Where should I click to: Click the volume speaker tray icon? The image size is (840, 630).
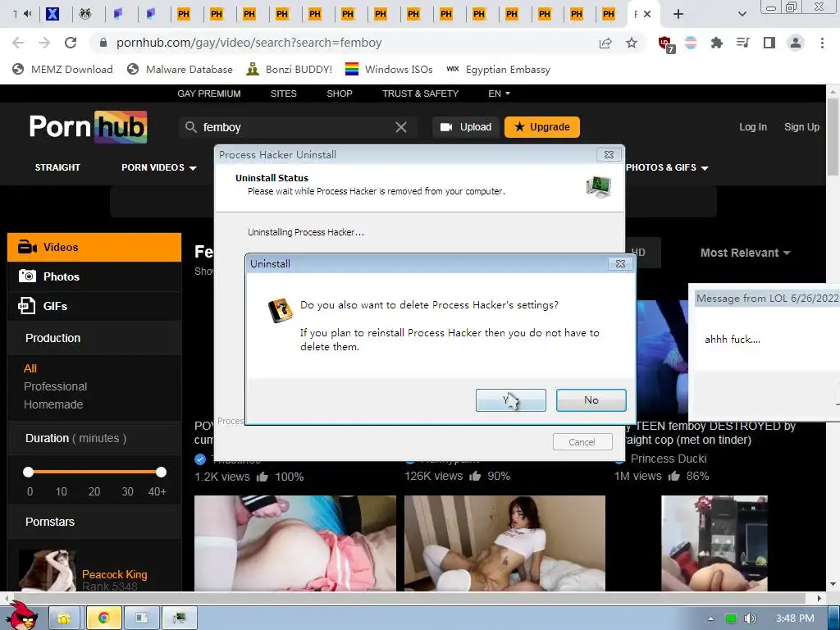(750, 619)
